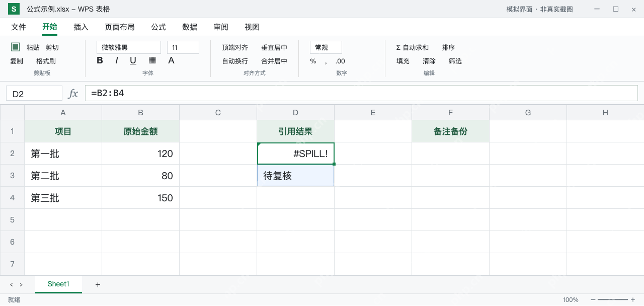The width and height of the screenshot is (644, 306).
Task: Select the cell 第一批
Action: tap(63, 154)
